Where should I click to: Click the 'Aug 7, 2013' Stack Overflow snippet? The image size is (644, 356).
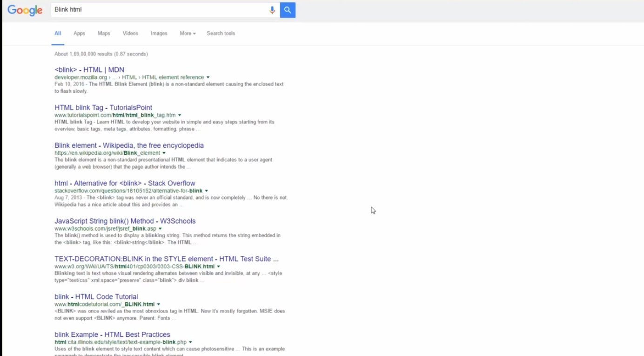171,201
